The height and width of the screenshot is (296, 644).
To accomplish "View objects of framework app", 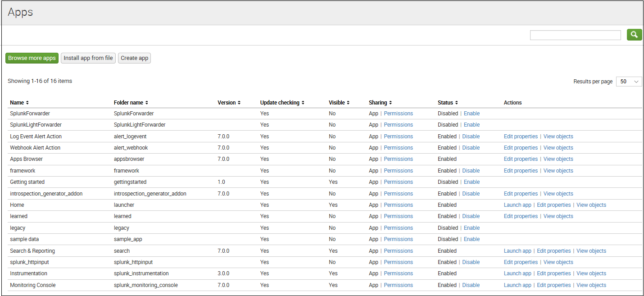I will click(x=558, y=171).
